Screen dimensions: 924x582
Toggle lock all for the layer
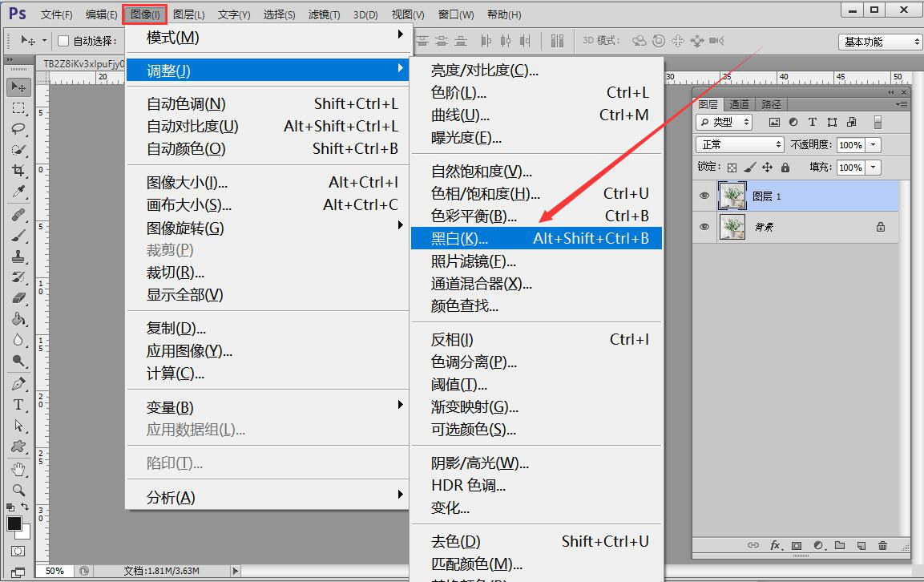pyautogui.click(x=785, y=168)
